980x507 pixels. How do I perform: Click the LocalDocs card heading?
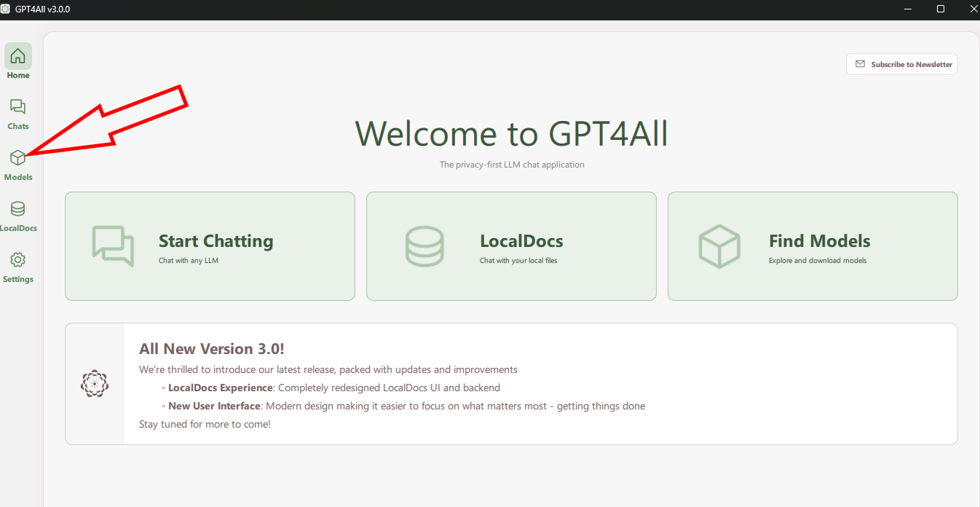pyautogui.click(x=521, y=241)
